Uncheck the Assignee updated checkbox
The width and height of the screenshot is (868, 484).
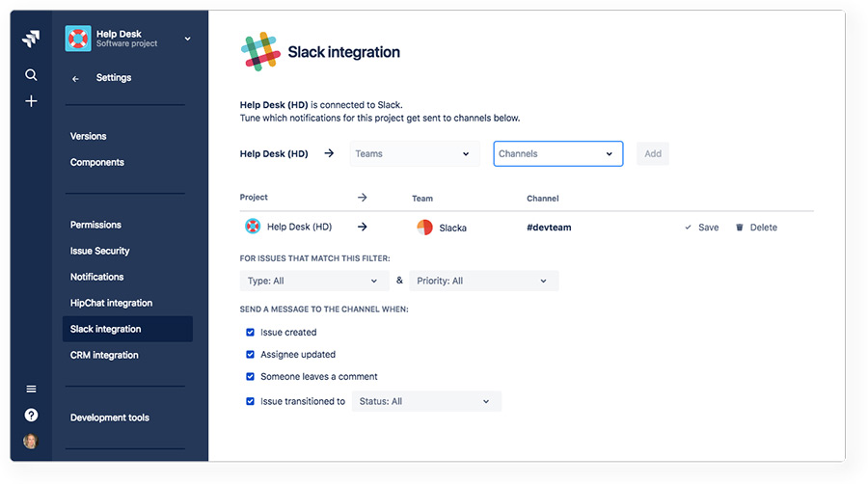pyautogui.click(x=250, y=355)
